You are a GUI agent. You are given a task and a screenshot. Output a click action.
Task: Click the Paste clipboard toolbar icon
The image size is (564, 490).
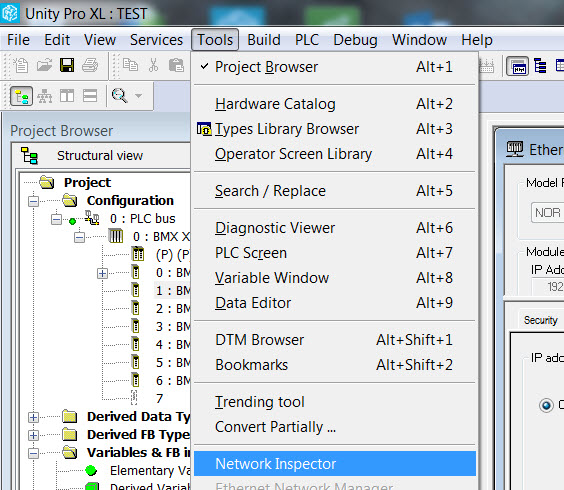(x=176, y=65)
